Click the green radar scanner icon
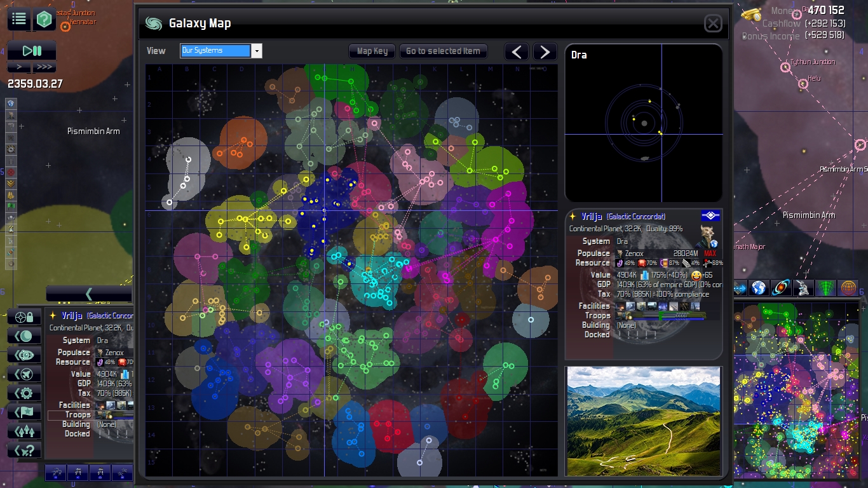The height and width of the screenshot is (488, 868). click(x=825, y=288)
